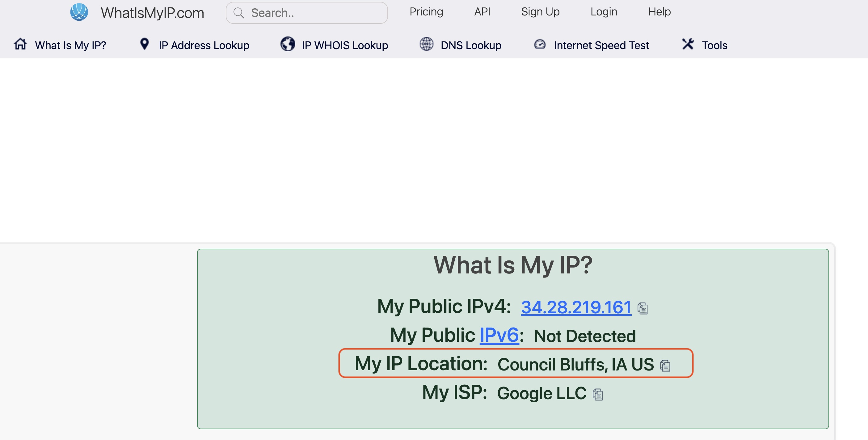
Task: Copy the public IPv4 address using its copy icon
Action: pos(643,308)
